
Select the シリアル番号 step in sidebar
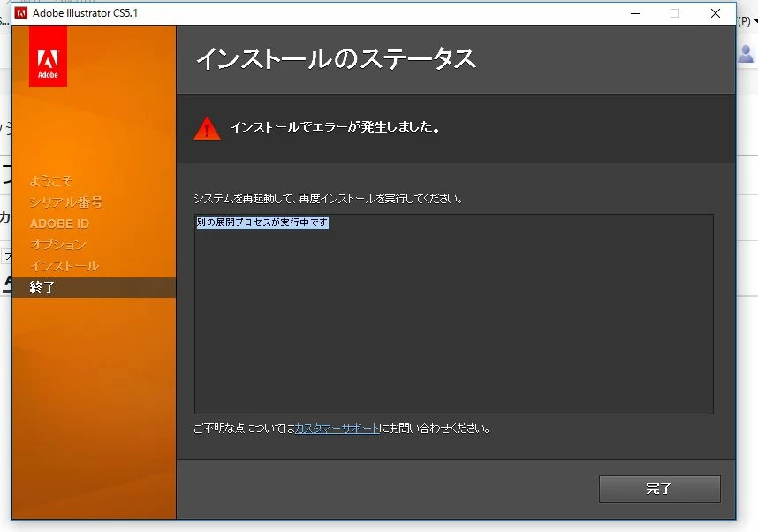66,201
